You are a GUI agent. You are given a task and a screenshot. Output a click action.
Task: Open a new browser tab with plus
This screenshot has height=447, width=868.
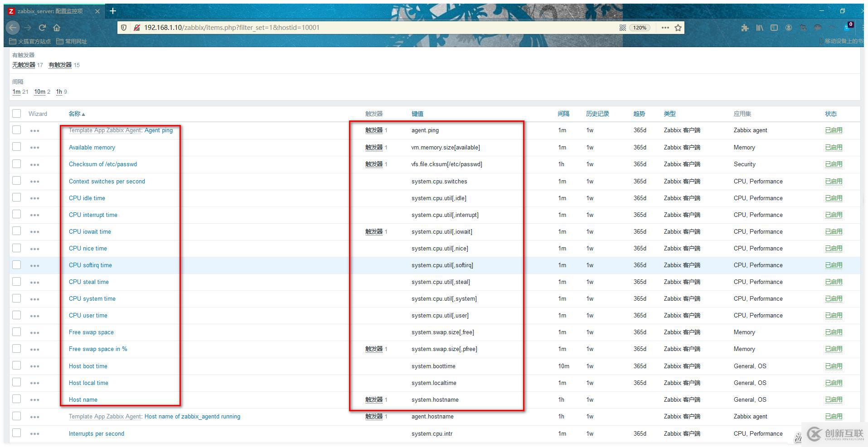113,11
